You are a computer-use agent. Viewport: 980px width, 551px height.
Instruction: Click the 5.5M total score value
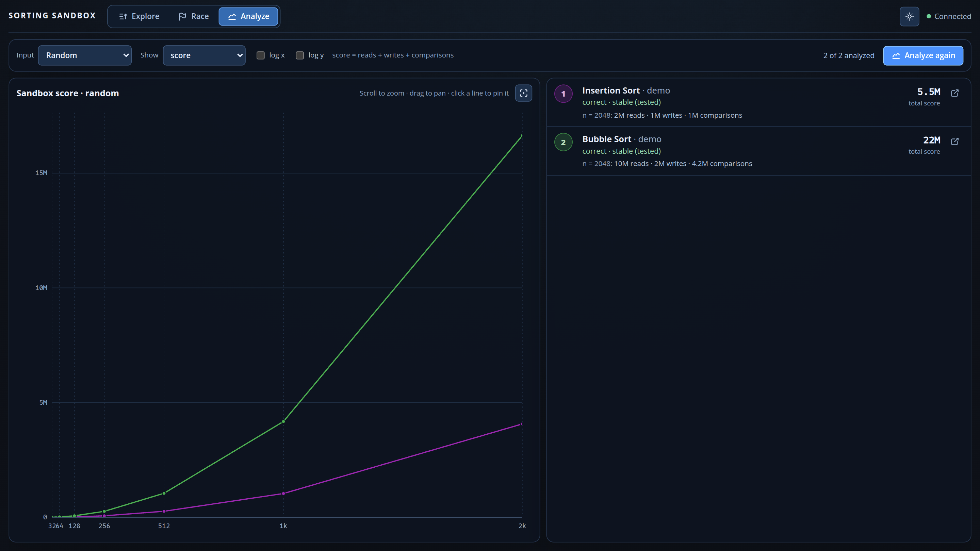(x=929, y=91)
